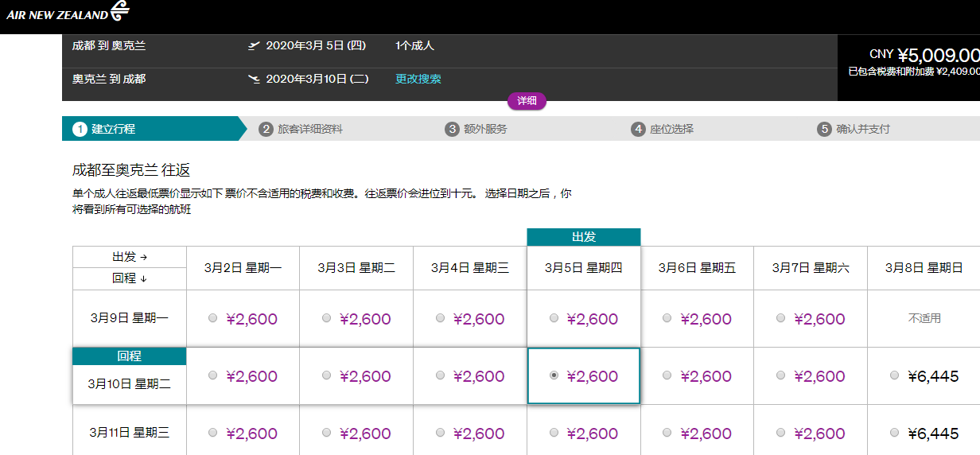Click step 4 number circle icon
Image resolution: width=980 pixels, height=455 pixels.
point(638,129)
